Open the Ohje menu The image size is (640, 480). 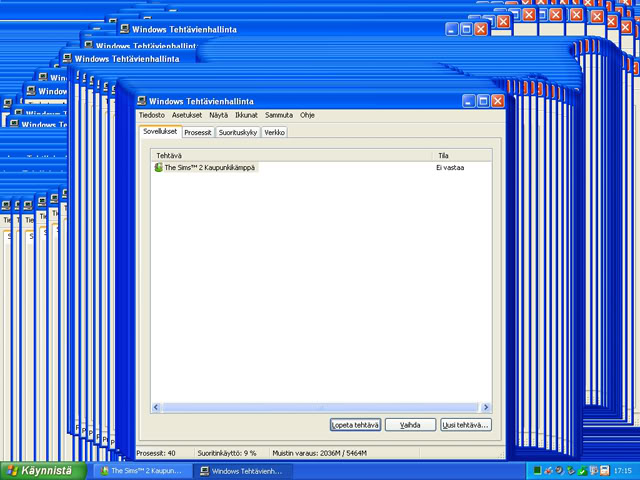pyautogui.click(x=307, y=115)
